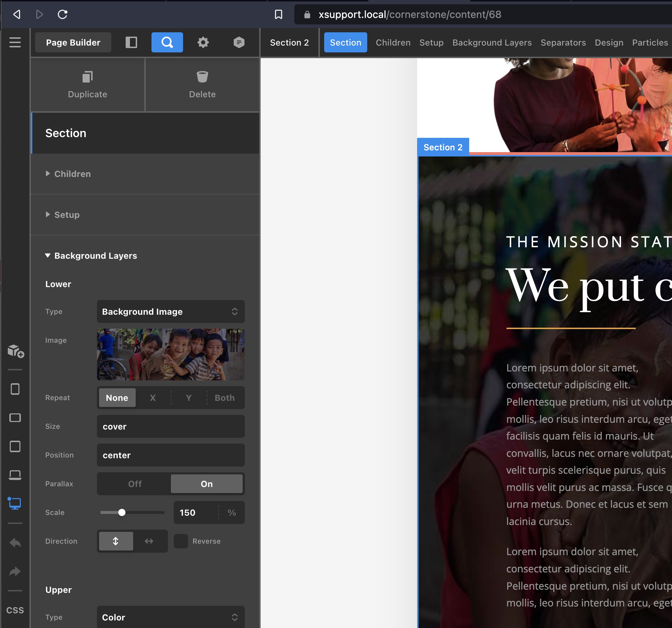Select the magnifier Inspector icon

tap(167, 42)
